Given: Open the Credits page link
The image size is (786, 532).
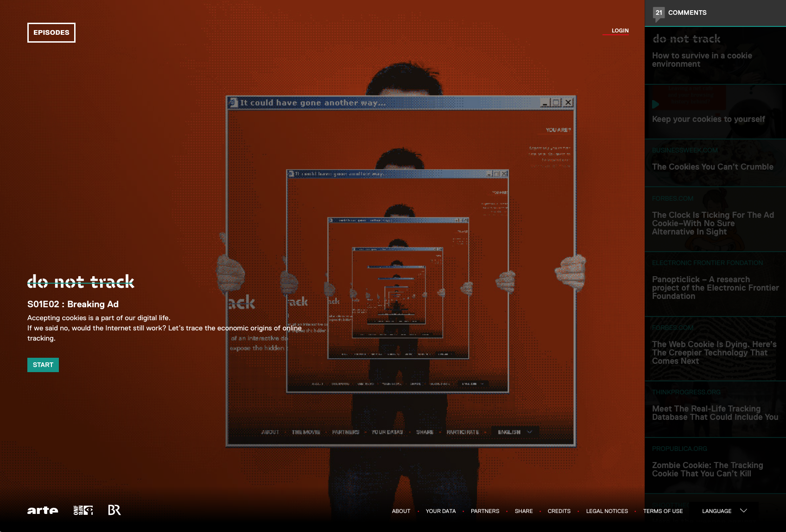Looking at the screenshot, I should click(559, 511).
